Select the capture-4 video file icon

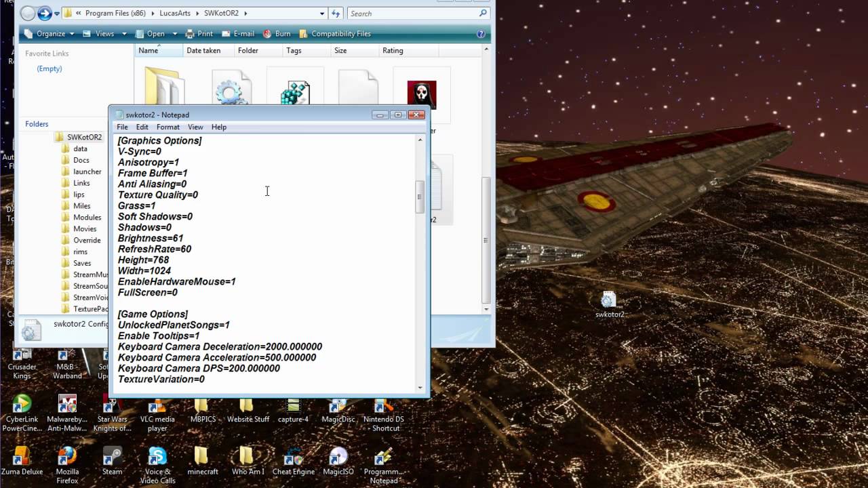[293, 410]
